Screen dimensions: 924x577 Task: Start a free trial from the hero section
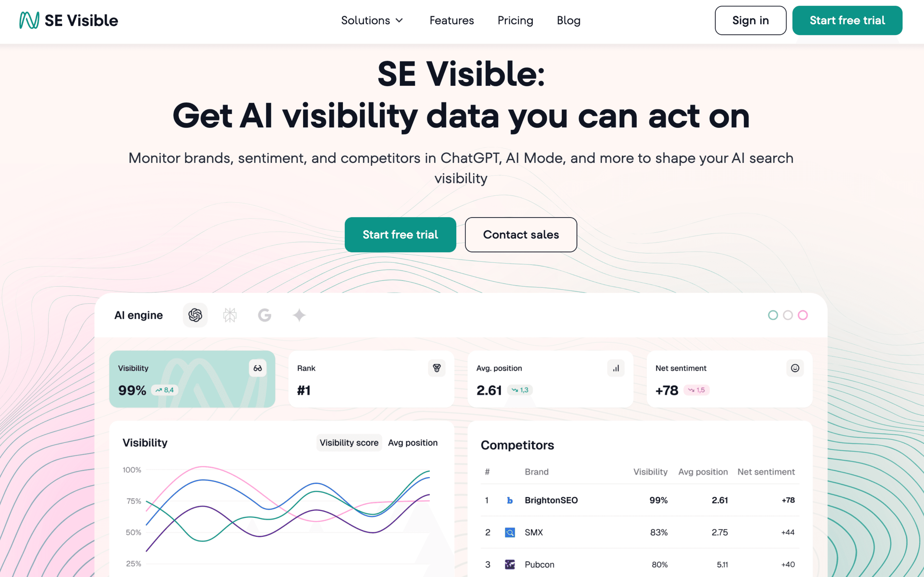(x=400, y=235)
